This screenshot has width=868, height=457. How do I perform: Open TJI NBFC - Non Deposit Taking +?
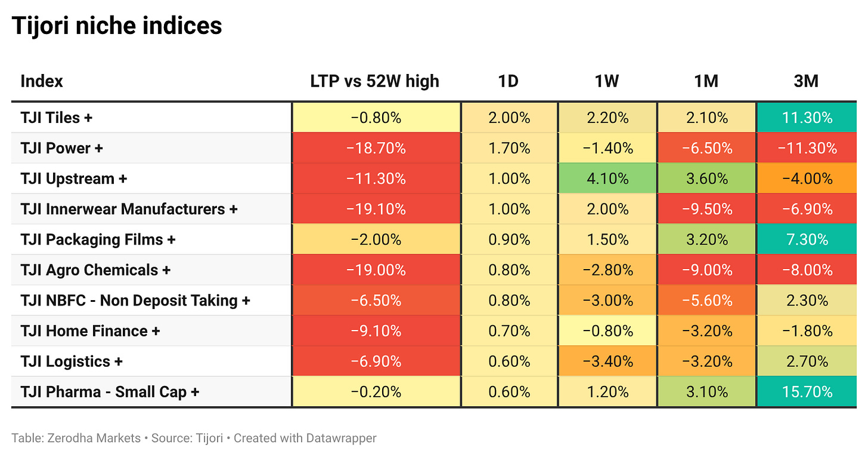(x=135, y=300)
